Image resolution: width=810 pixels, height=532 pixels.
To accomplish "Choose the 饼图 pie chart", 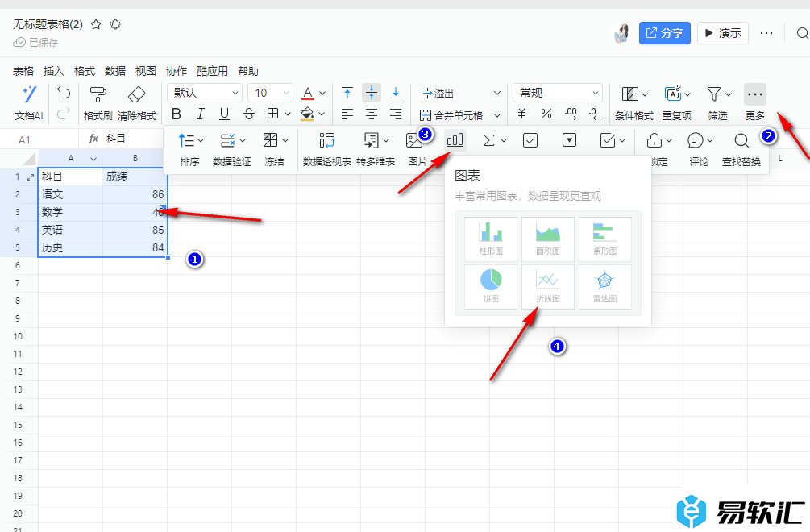I will coord(491,287).
